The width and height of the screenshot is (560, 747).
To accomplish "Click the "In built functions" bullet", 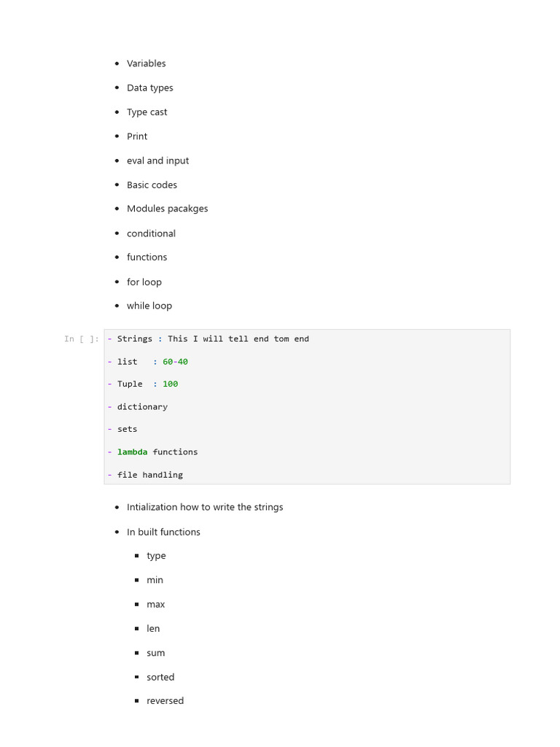I will (x=163, y=532).
